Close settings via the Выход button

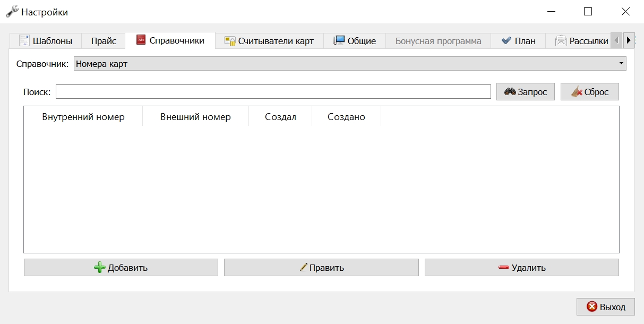click(x=605, y=307)
